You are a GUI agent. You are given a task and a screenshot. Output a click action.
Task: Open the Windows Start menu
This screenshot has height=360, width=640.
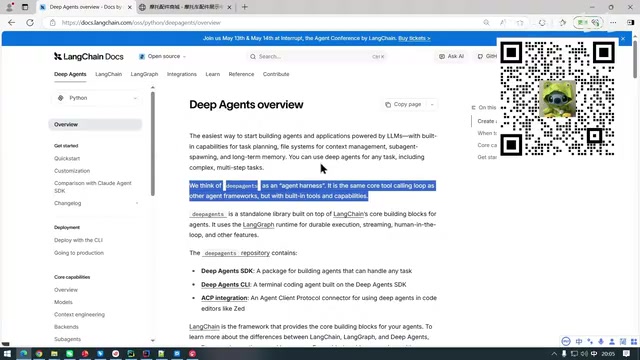pyautogui.click(x=7, y=353)
